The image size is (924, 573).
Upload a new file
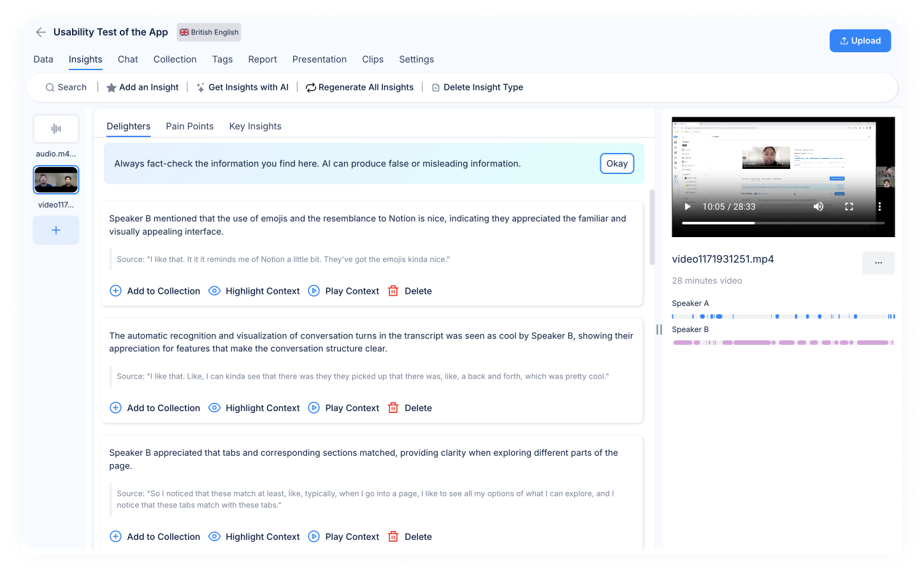860,40
